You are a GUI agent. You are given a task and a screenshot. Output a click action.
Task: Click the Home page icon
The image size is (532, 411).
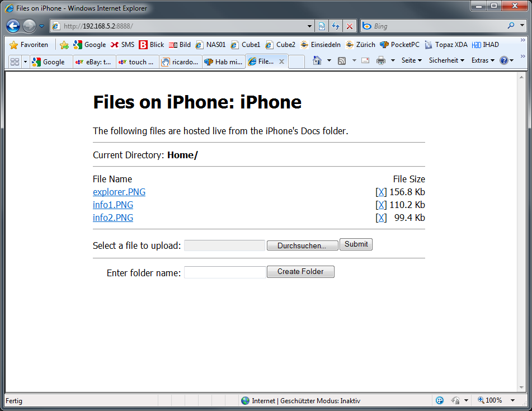click(x=317, y=61)
